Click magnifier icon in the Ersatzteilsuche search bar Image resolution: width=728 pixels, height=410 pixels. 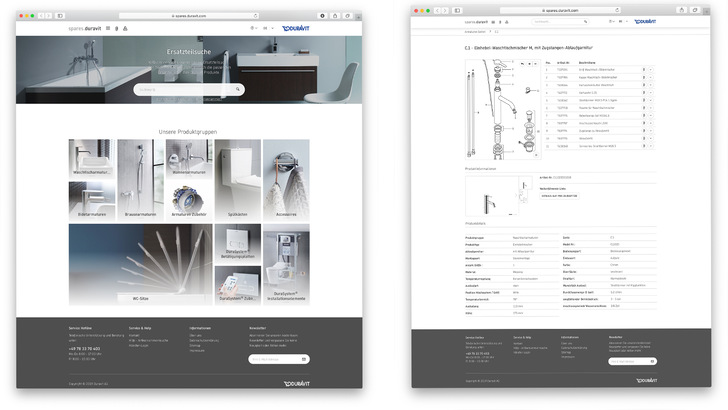pyautogui.click(x=236, y=90)
